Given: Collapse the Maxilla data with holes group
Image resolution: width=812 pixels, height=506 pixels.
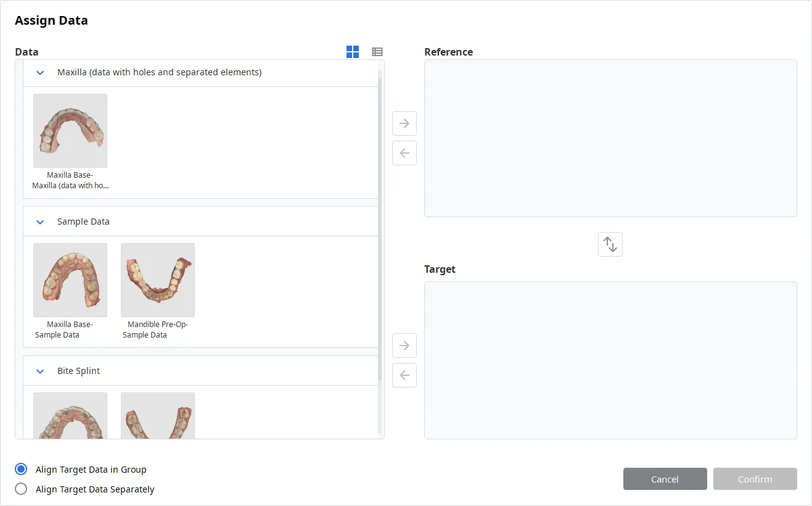Looking at the screenshot, I should (x=40, y=73).
